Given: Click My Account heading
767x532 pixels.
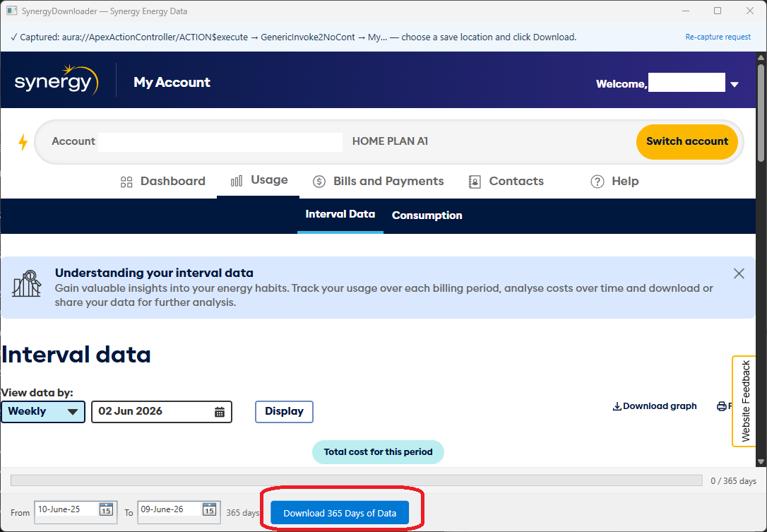Looking at the screenshot, I should pyautogui.click(x=172, y=83).
